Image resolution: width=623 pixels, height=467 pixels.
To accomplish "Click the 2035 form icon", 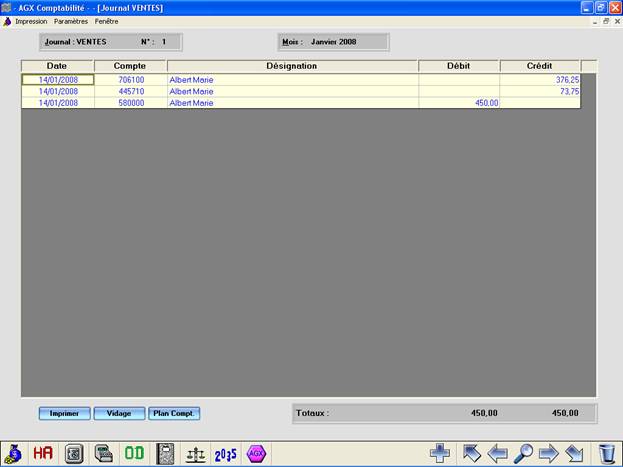I will (226, 453).
